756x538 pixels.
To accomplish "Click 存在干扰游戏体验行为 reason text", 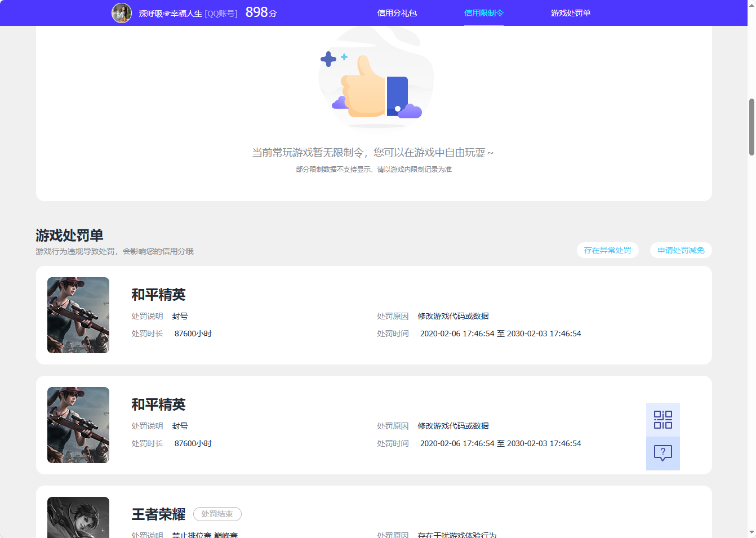I will click(457, 535).
